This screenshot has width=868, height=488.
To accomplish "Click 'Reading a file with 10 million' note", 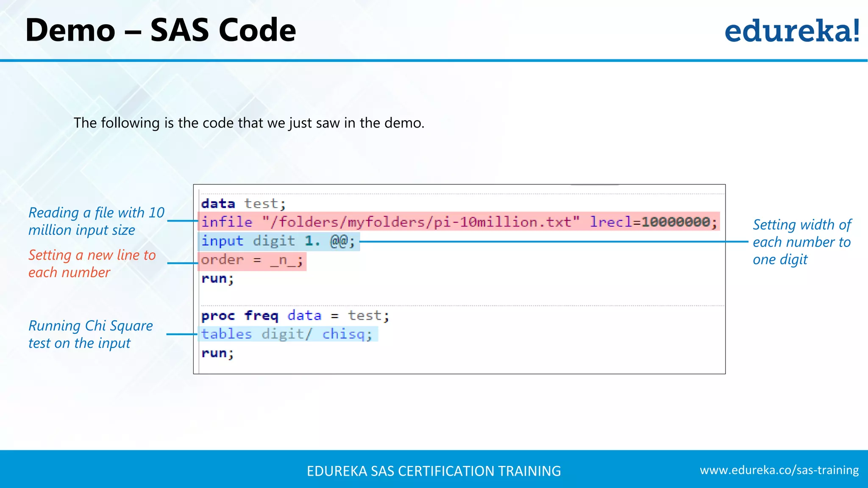I will tap(96, 221).
